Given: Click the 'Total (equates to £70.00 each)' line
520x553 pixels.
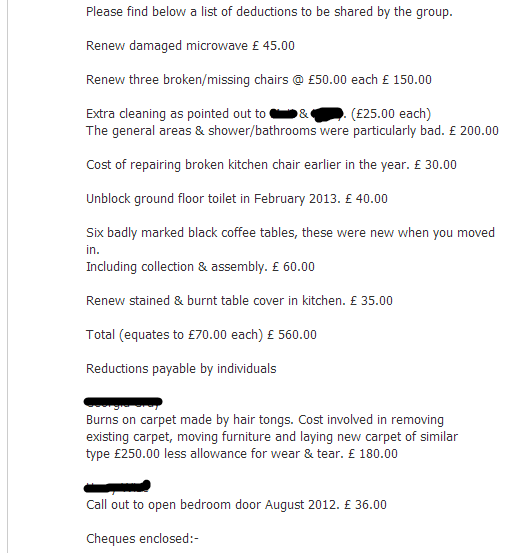Looking at the screenshot, I should [x=201, y=335].
